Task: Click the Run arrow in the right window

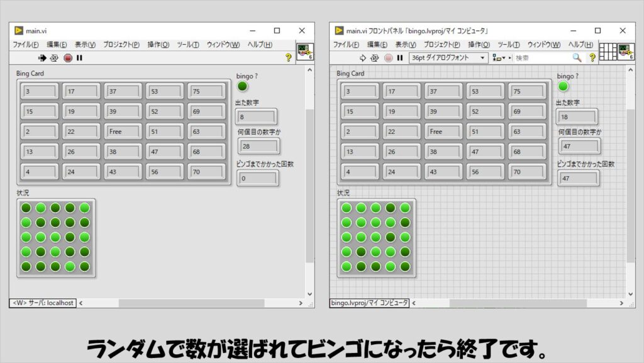Action: 363,58
